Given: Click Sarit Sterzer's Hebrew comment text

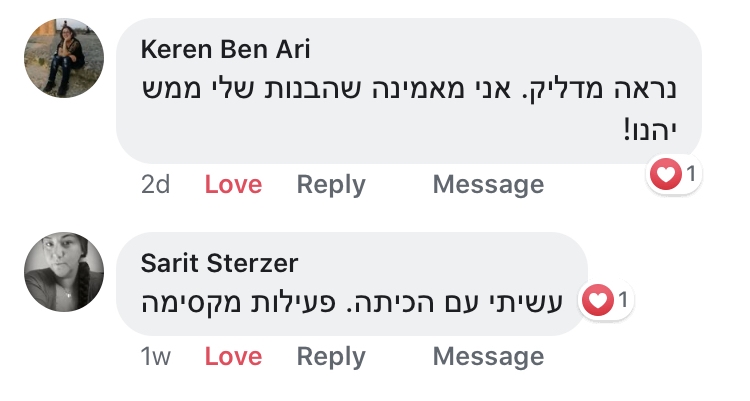Looking at the screenshot, I should click(x=356, y=301).
